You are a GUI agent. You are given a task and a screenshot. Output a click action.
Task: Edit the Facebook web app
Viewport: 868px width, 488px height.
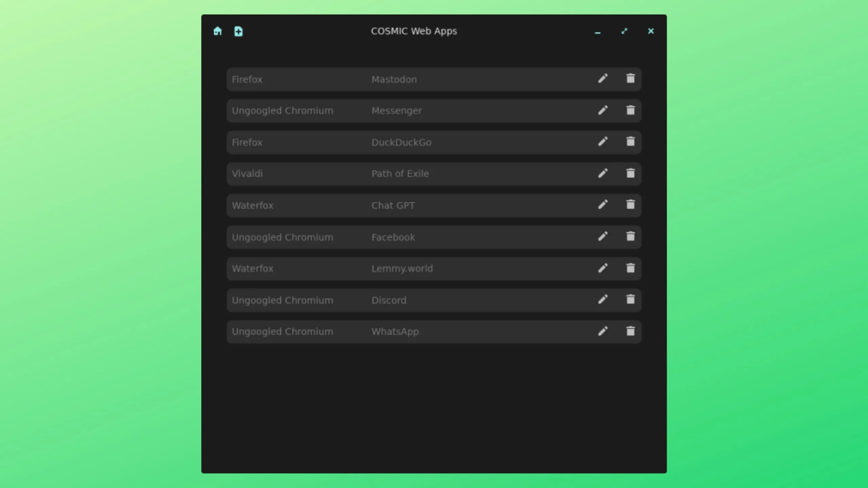click(603, 236)
